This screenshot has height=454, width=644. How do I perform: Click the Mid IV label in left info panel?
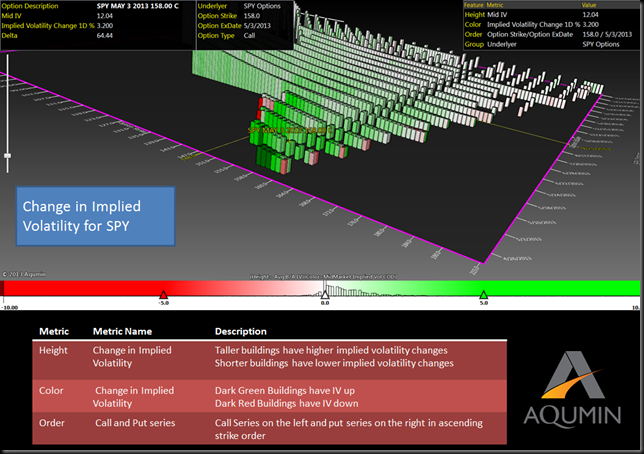(12, 16)
